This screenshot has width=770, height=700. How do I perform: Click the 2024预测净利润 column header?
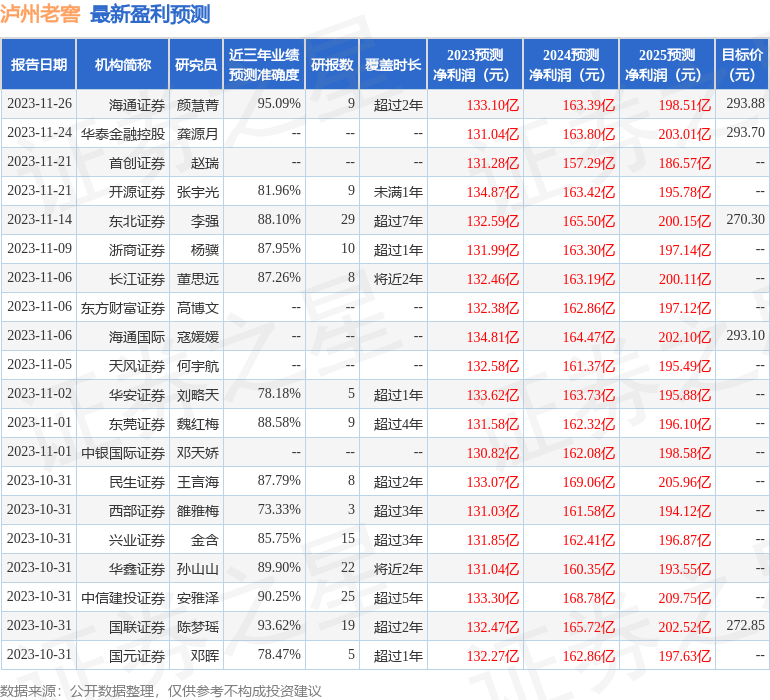571,64
